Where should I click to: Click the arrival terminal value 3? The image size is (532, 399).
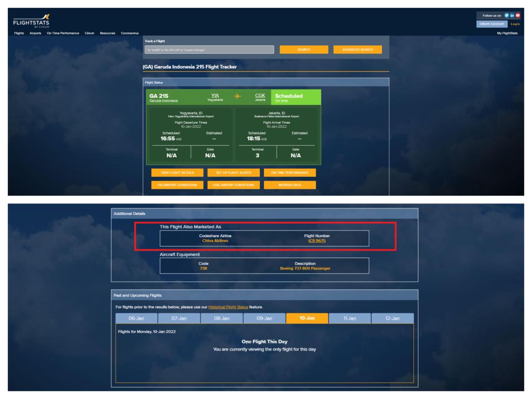point(257,155)
